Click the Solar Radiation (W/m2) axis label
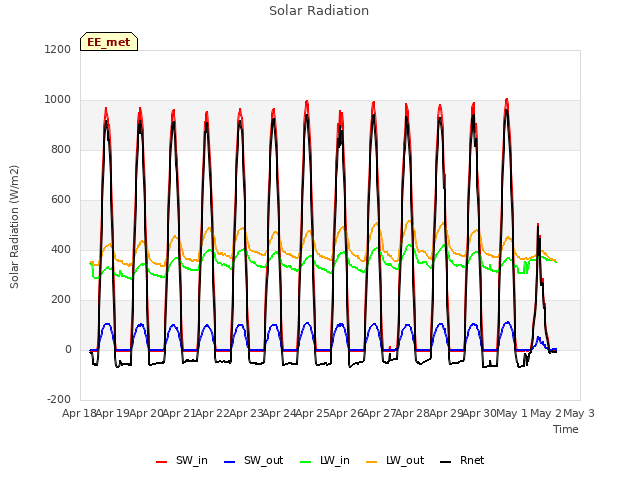This screenshot has width=640, height=480. [14, 227]
